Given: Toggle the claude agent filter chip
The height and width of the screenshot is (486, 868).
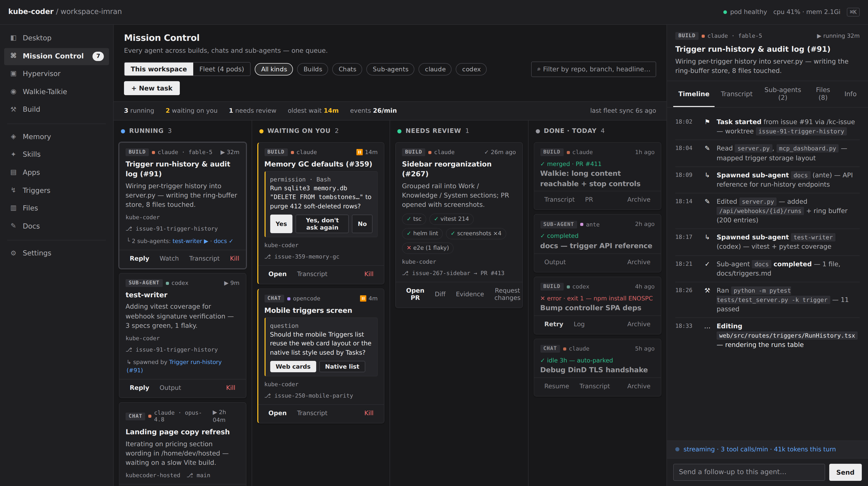Looking at the screenshot, I should (x=435, y=69).
